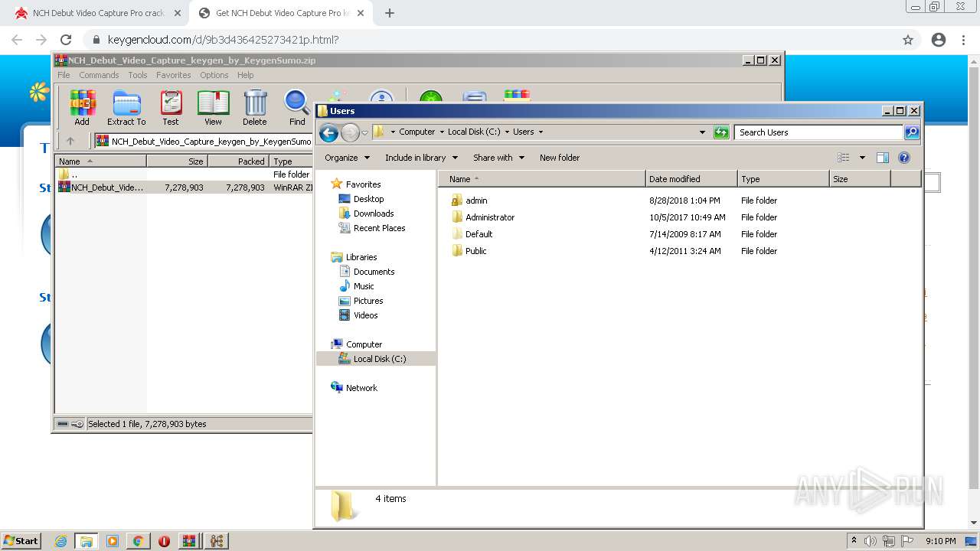
Task: Click the Opera taskbar icon
Action: [x=164, y=541]
